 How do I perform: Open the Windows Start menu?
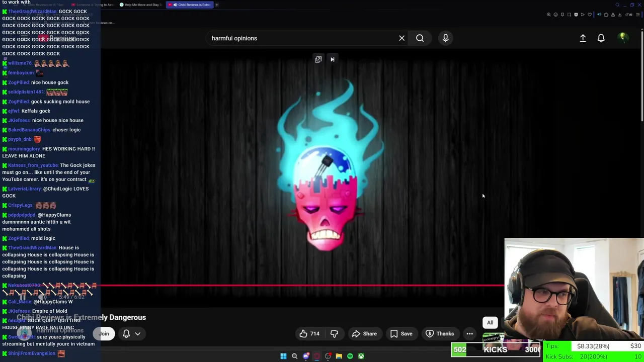[283, 356]
